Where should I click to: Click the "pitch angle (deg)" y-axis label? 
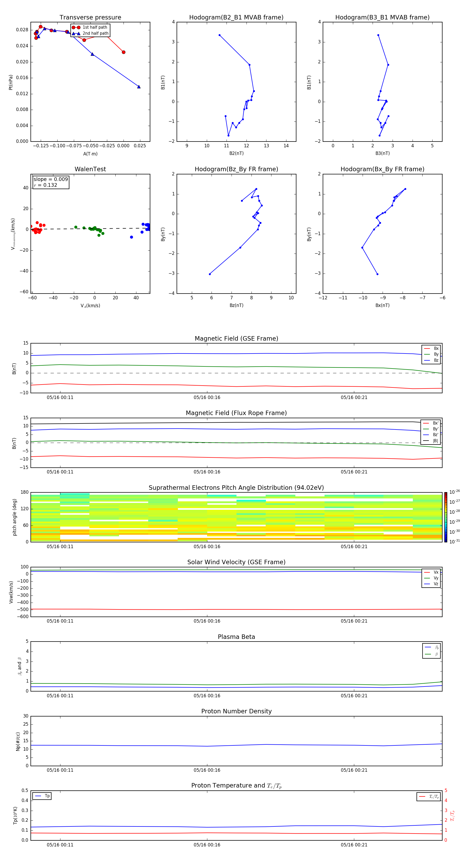tap(14, 517)
